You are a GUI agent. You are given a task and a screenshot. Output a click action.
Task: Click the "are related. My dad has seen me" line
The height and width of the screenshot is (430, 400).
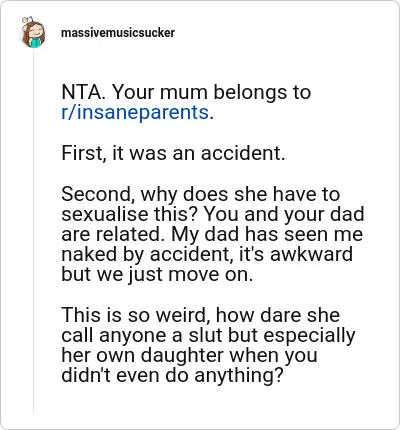pos(212,234)
